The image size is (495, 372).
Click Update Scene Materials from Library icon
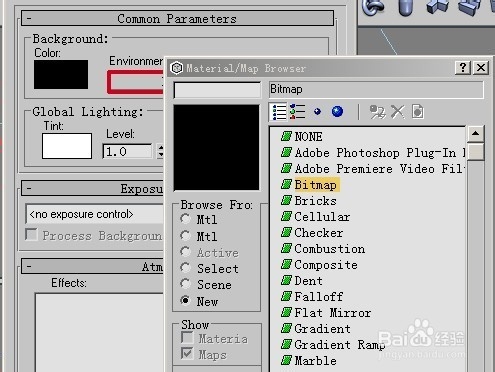tap(377, 112)
